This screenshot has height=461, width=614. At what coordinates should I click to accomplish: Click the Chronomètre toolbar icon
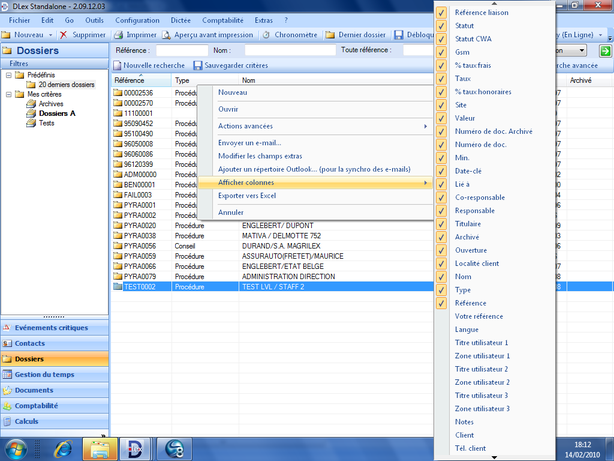(266, 34)
